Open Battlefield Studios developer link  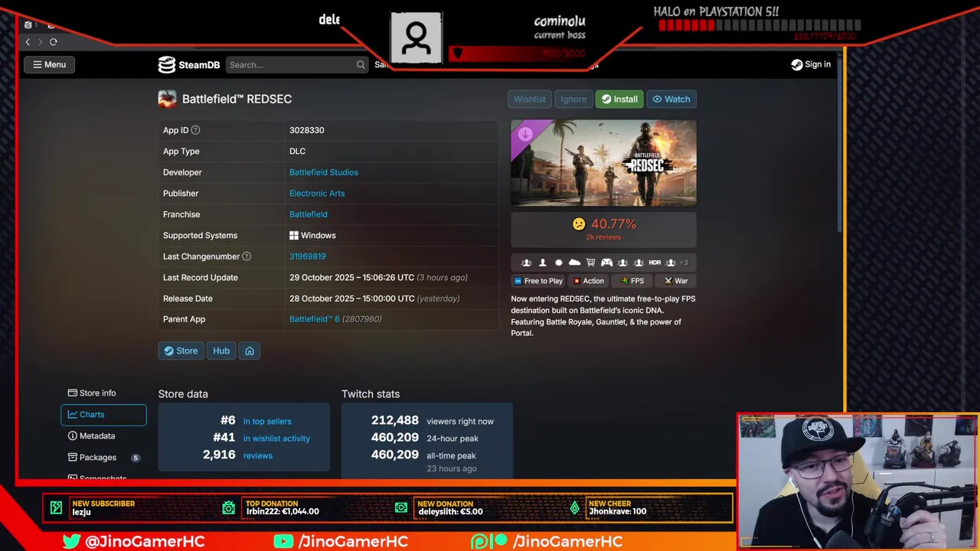click(x=323, y=172)
